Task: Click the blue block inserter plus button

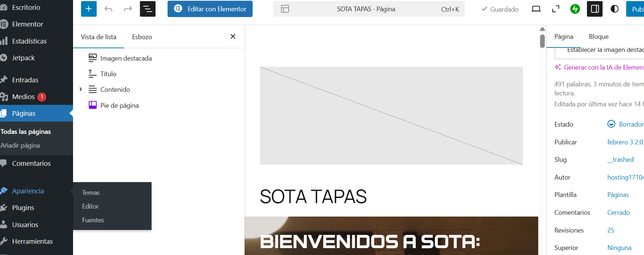Action: click(89, 9)
